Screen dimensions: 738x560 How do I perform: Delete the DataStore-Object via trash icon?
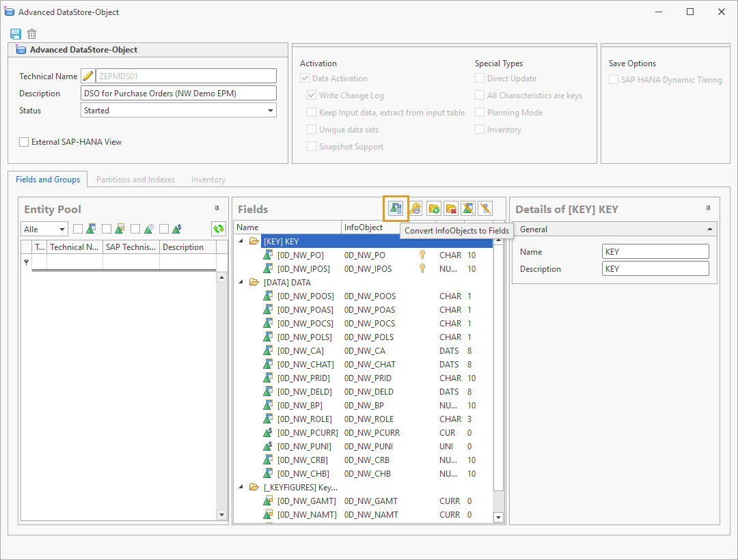(31, 33)
